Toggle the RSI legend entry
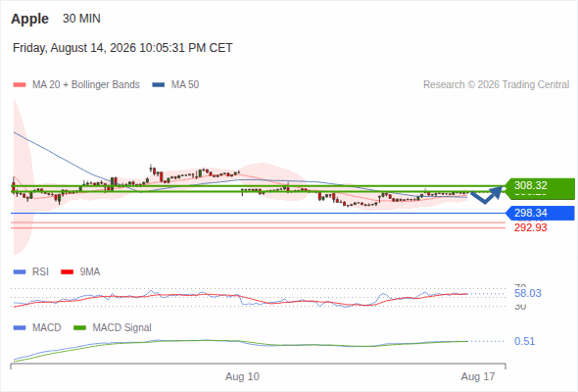 [x=31, y=272]
